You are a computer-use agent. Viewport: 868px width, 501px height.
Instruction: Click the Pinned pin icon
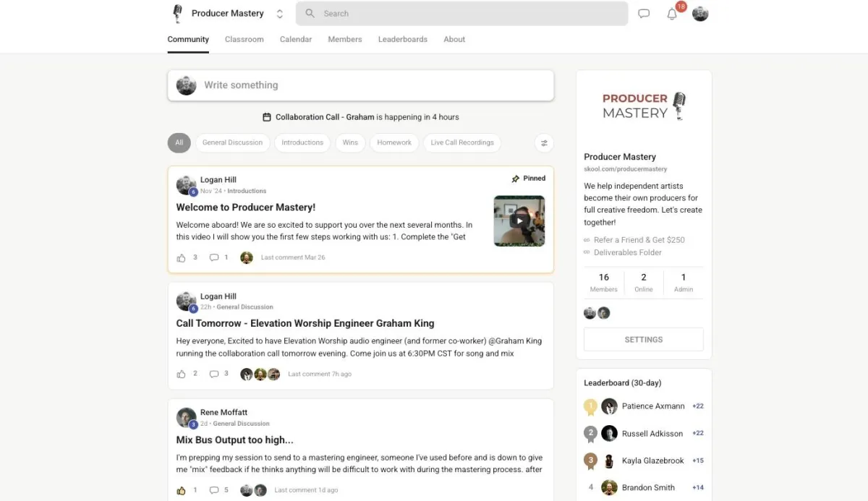tap(516, 179)
